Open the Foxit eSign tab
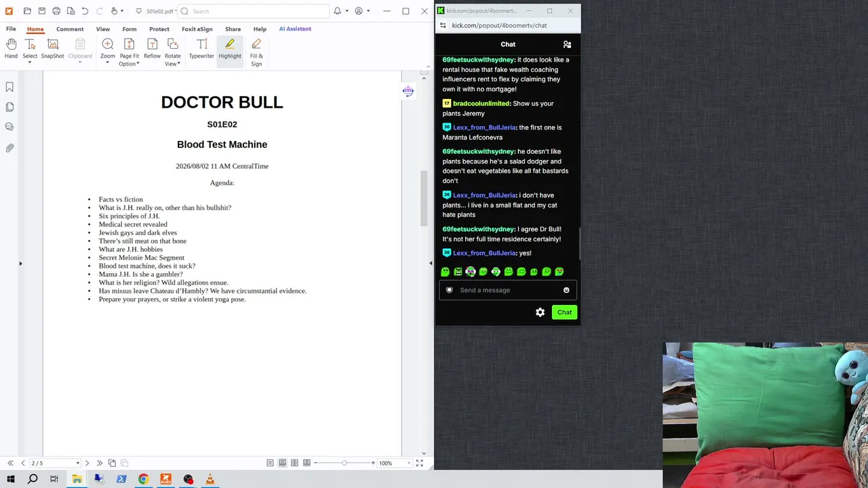The image size is (868, 488). click(x=197, y=29)
